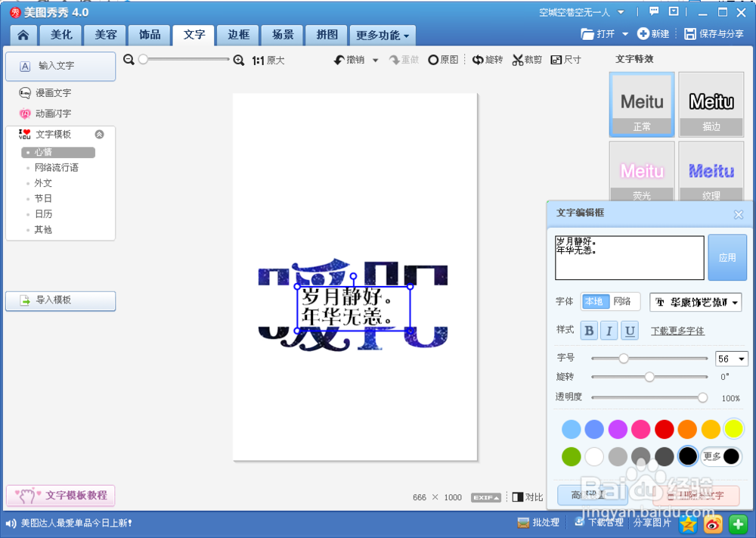The height and width of the screenshot is (538, 756).
Task: Switch to the 场景 tab
Action: [x=283, y=35]
